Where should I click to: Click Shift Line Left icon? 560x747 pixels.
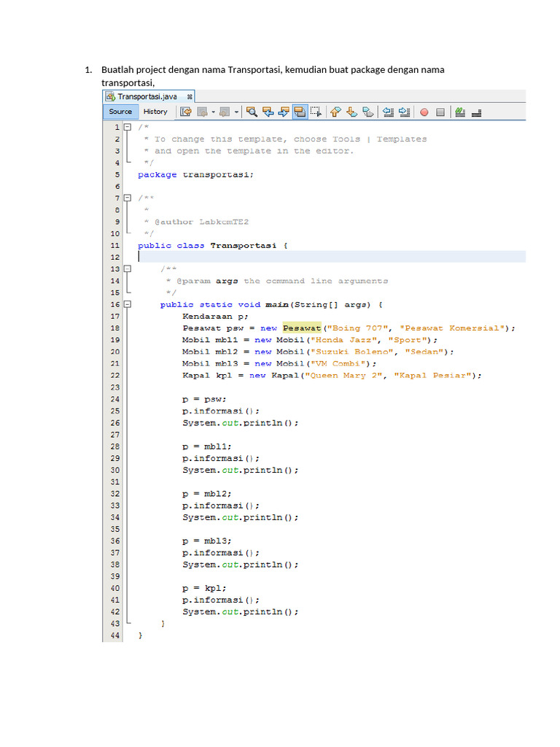tap(388, 112)
